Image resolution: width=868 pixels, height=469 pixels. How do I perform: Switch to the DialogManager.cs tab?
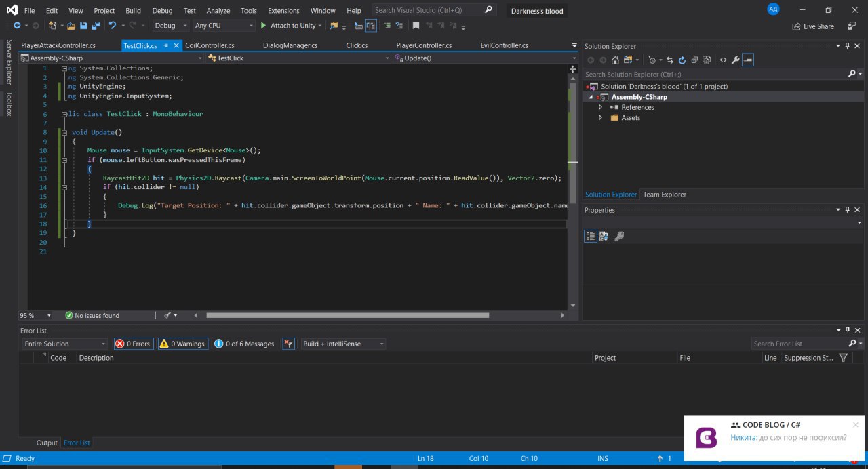click(x=290, y=45)
